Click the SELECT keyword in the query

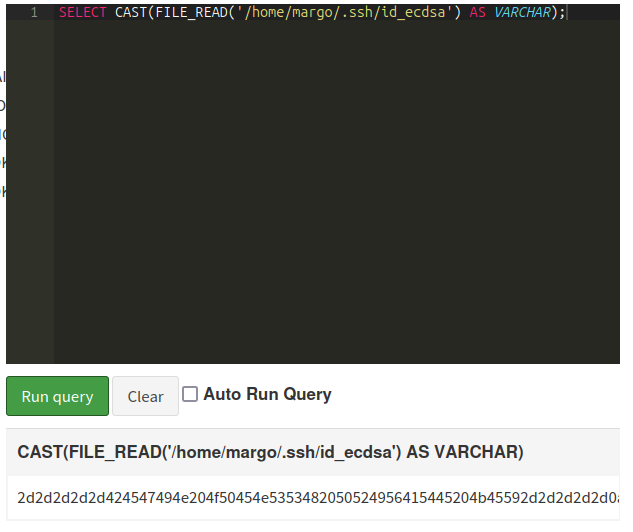82,13
